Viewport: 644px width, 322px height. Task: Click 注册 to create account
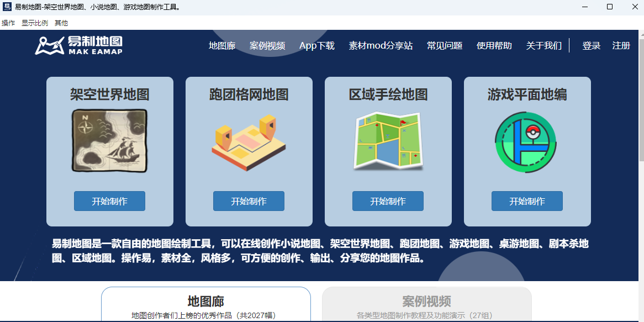coord(621,46)
